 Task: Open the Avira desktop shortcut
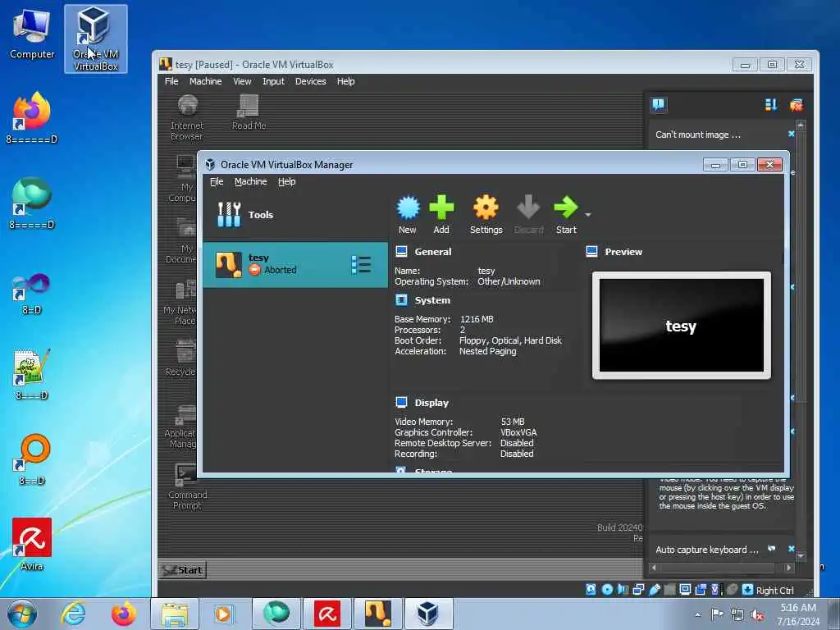point(32,544)
